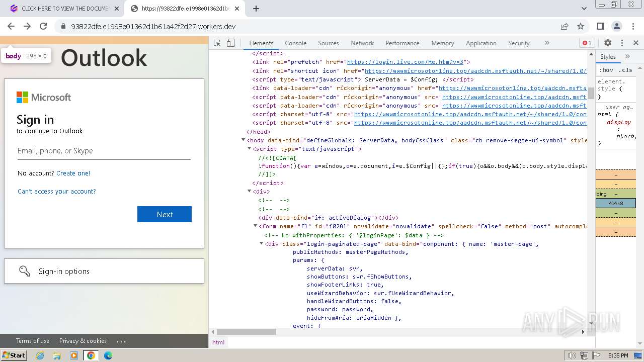This screenshot has height=362, width=644.
Task: Switch to 'CLICK HERE TO VIEW THE DOCUMENT' tab
Action: [64, 9]
